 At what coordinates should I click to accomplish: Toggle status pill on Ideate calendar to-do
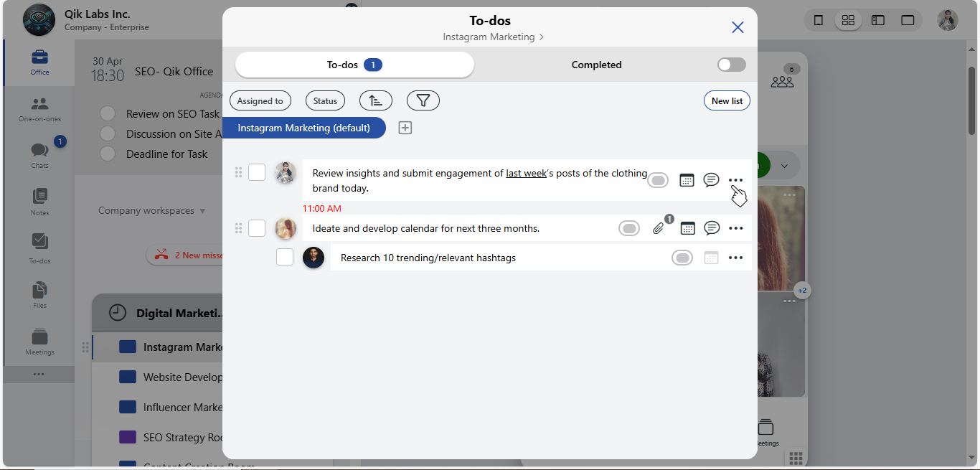tap(629, 228)
